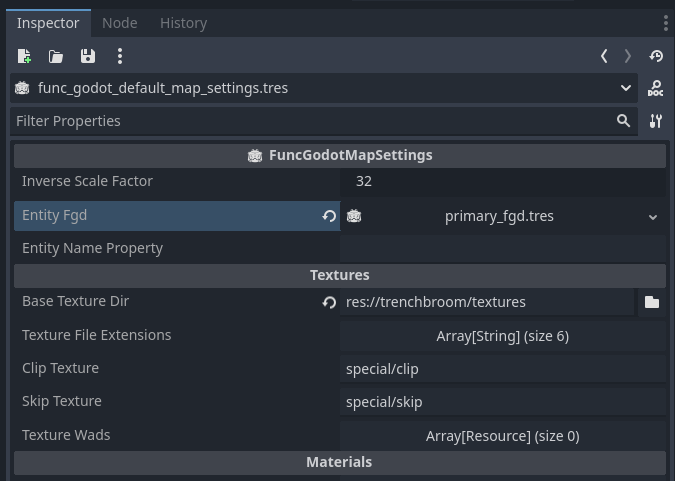Open Texture Wads resource array

point(502,436)
